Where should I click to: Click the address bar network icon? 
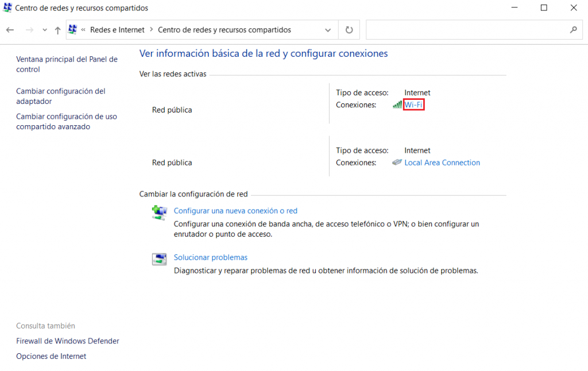tap(73, 30)
